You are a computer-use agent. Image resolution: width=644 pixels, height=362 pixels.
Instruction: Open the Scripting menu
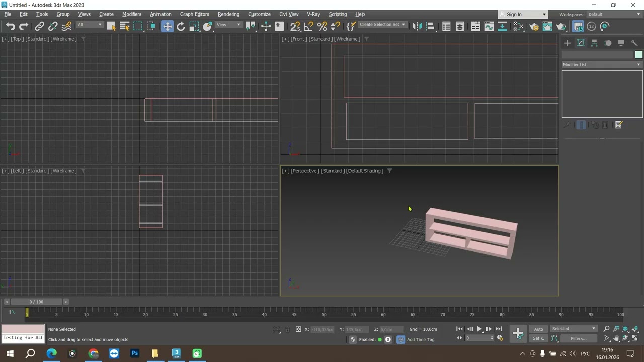(x=338, y=14)
